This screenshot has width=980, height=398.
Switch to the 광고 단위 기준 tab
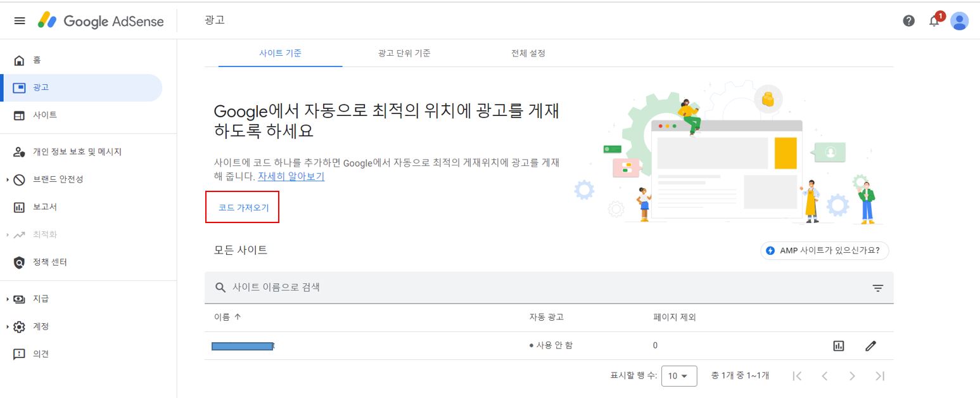[x=404, y=53]
